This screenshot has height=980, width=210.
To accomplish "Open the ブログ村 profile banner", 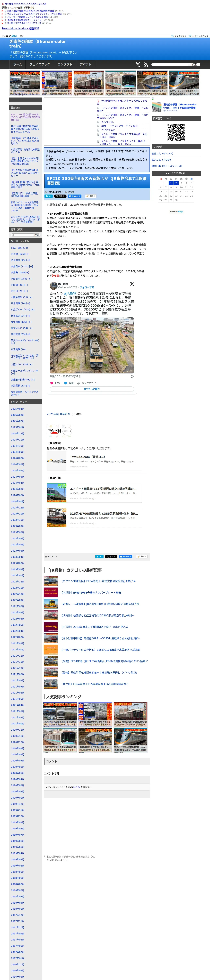I will pos(60,431).
